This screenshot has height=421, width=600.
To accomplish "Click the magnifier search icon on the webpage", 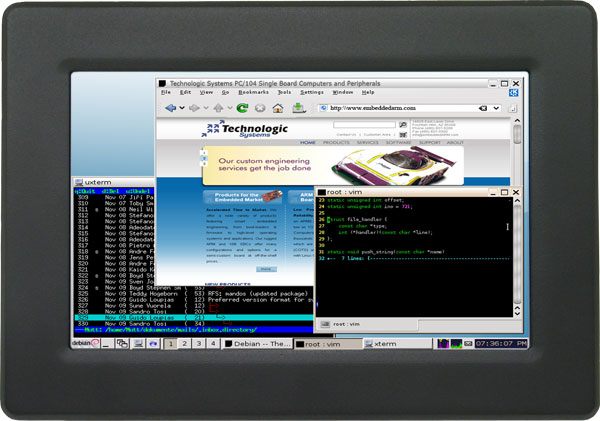I will [x=403, y=125].
